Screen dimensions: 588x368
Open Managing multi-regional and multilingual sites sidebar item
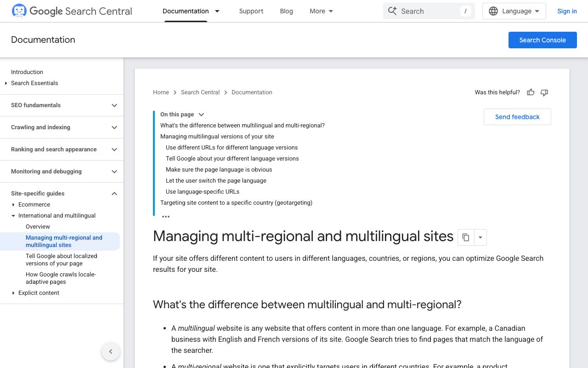click(x=64, y=241)
